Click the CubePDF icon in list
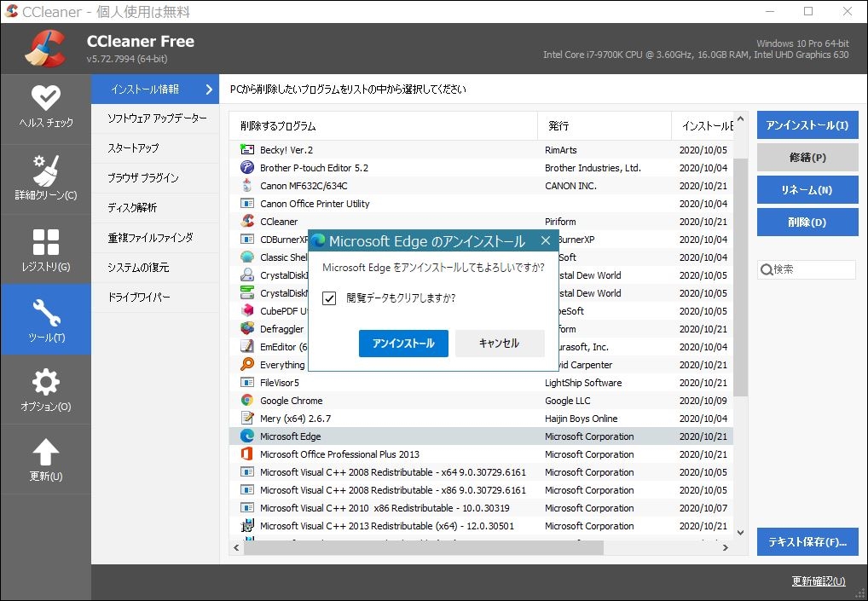Screen dimensions: 868x601 pos(247,311)
